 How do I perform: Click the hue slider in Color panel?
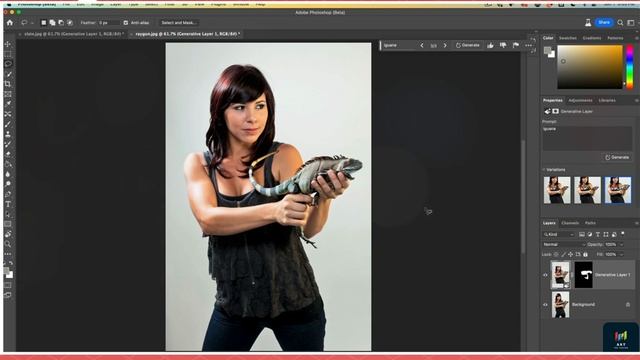pyautogui.click(x=630, y=67)
